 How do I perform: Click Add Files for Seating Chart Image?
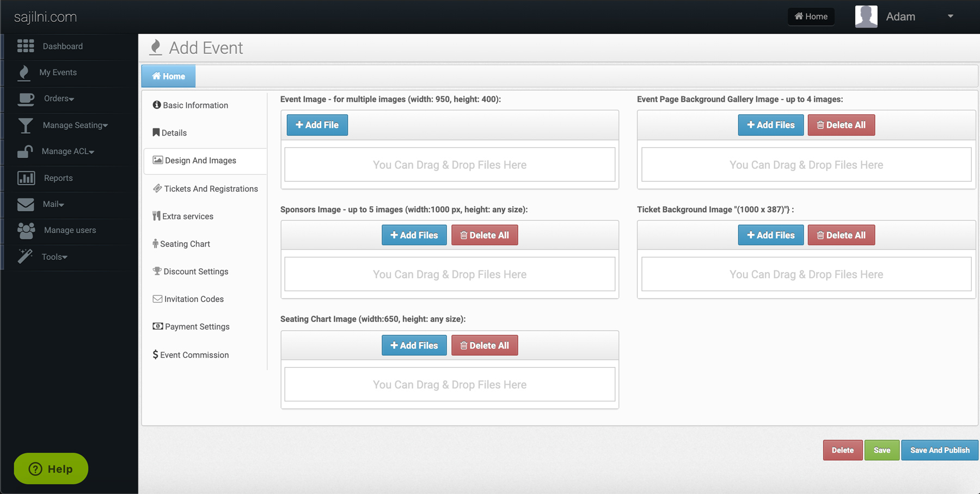(x=414, y=345)
